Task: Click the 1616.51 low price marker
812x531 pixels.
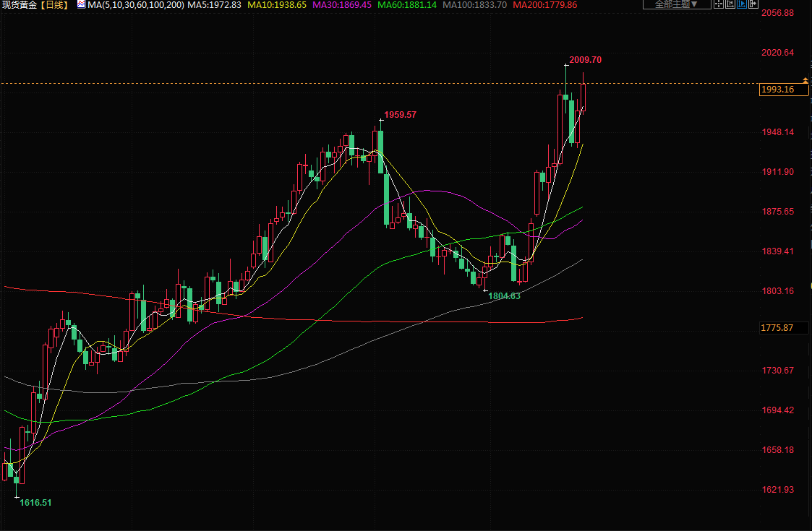Action: 35,502
